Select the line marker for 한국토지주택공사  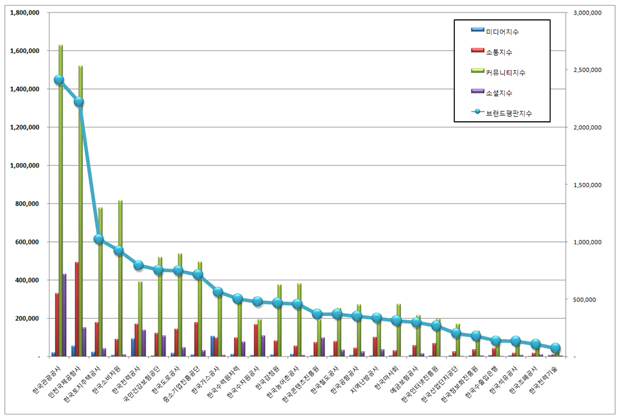[98, 239]
